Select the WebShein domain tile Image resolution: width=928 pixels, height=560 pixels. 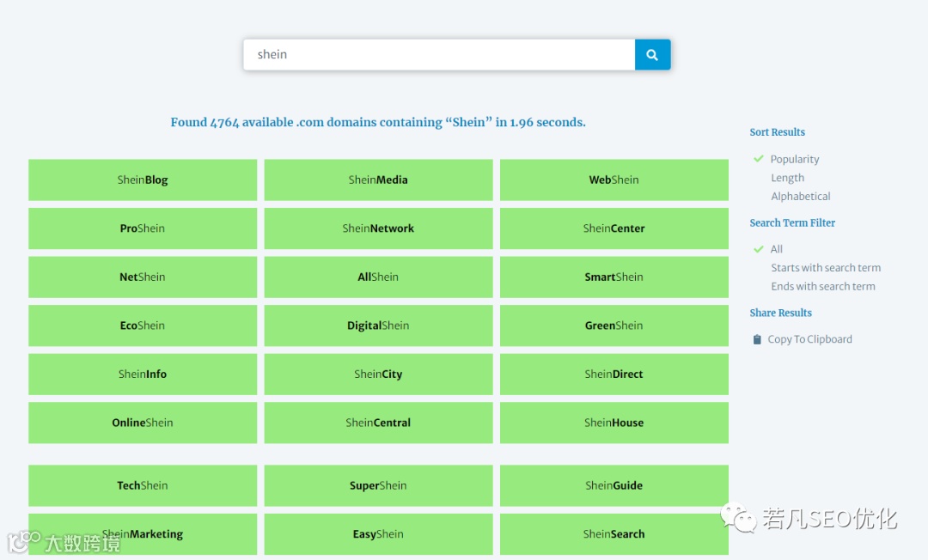point(614,180)
